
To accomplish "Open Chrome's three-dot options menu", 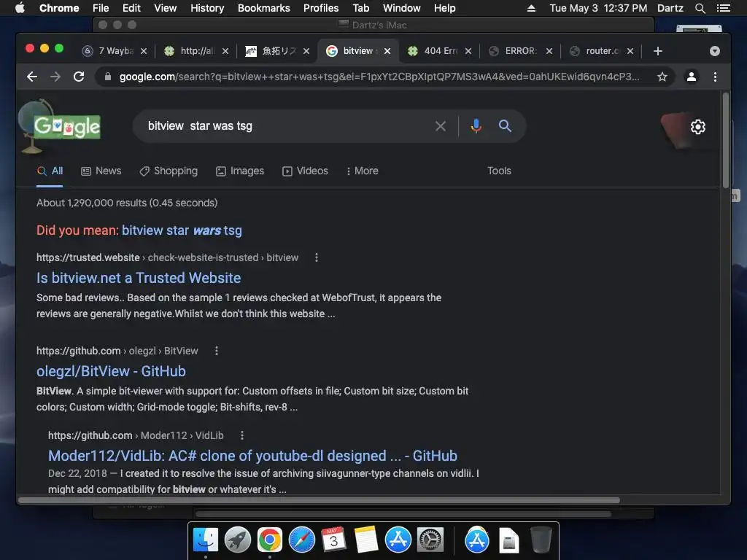I will click(715, 77).
